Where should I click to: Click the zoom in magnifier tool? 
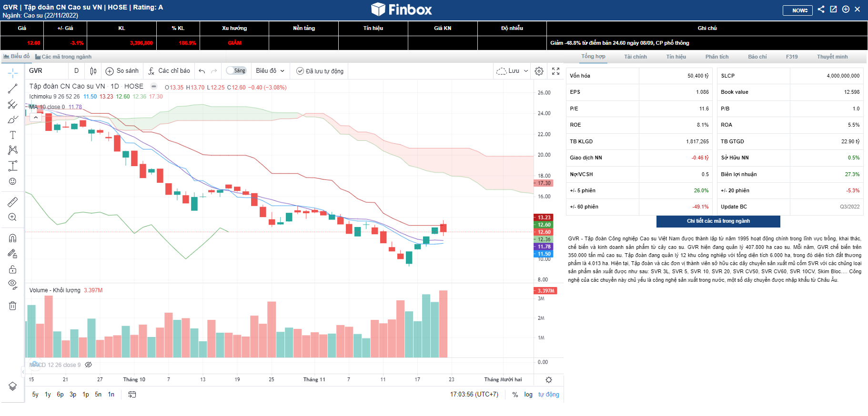pos(13,218)
